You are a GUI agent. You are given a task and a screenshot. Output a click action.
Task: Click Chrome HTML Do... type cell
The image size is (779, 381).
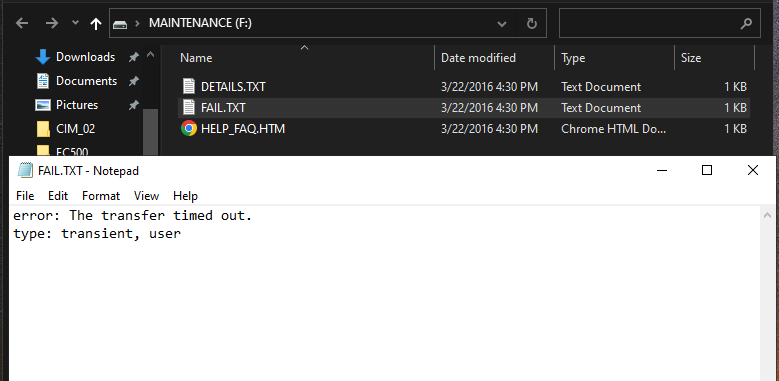click(613, 129)
